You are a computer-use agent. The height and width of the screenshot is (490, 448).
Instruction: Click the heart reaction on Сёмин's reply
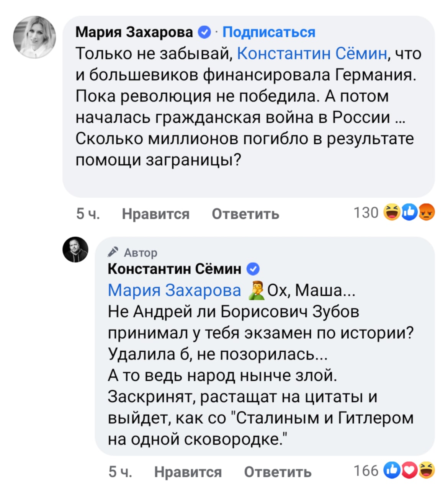(409, 471)
